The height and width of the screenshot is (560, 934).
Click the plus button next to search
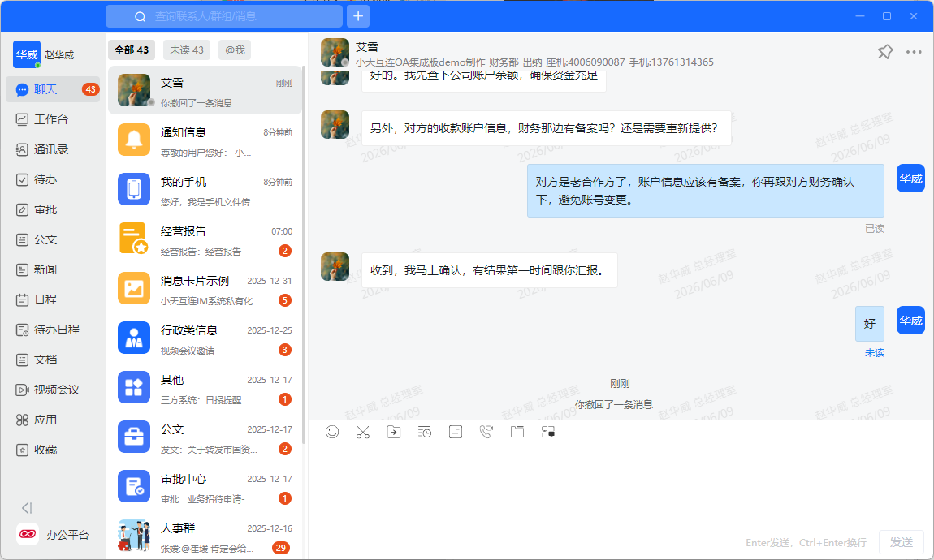pyautogui.click(x=358, y=16)
